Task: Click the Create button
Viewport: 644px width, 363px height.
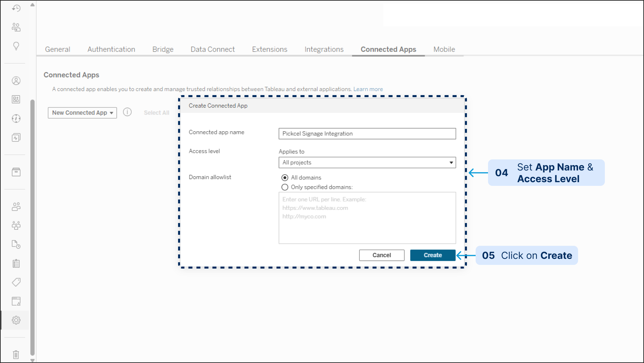Action: 432,255
